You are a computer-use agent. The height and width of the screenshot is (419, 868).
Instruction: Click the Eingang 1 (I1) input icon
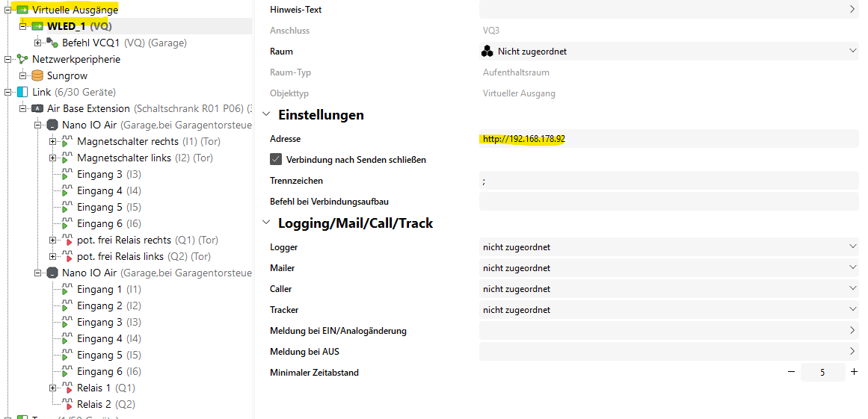(67, 290)
